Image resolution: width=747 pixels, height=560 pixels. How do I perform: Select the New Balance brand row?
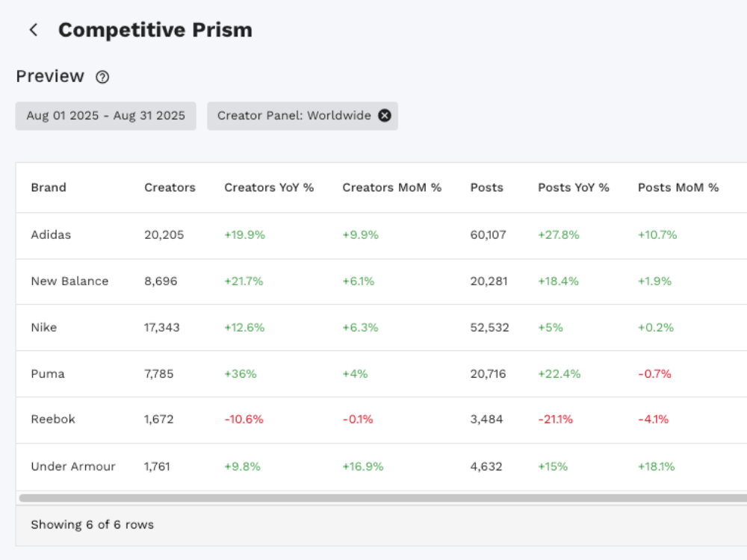[69, 281]
